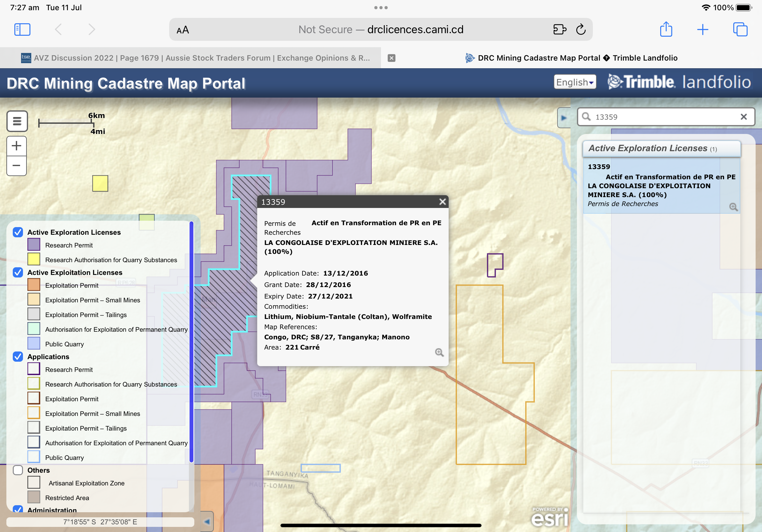Close the 13359 info popup
The width and height of the screenshot is (762, 532).
pyautogui.click(x=442, y=202)
